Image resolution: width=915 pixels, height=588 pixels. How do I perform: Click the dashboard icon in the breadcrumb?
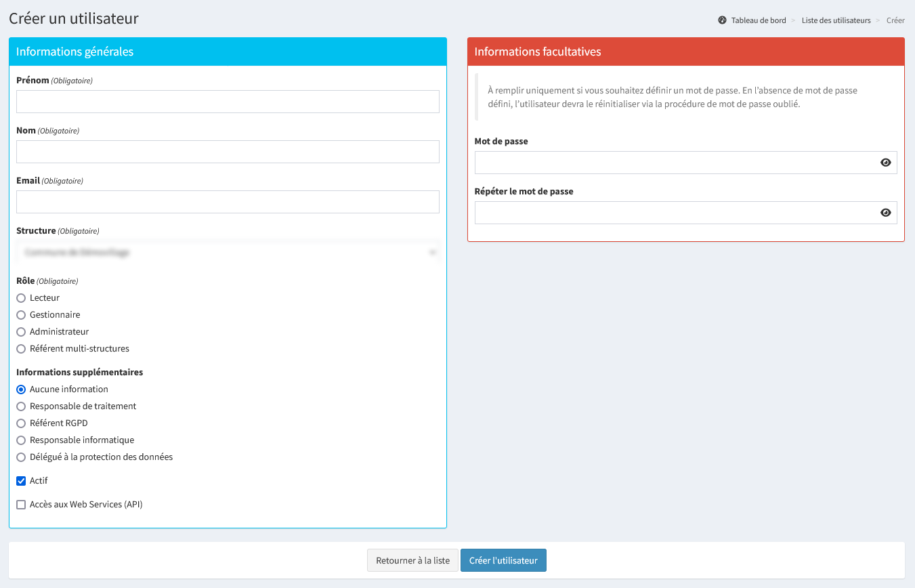[722, 20]
